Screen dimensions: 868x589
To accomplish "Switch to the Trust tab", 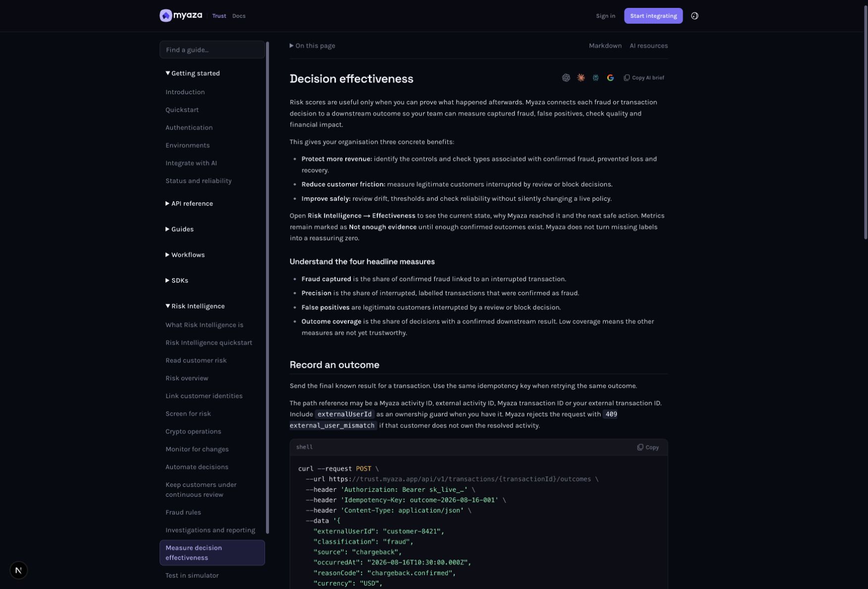I will click(x=219, y=16).
